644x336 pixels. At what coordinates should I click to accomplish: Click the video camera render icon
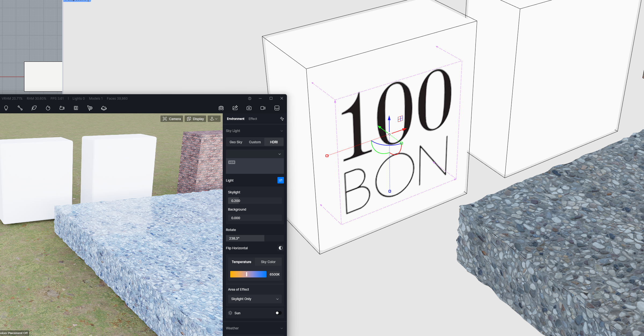click(x=263, y=108)
